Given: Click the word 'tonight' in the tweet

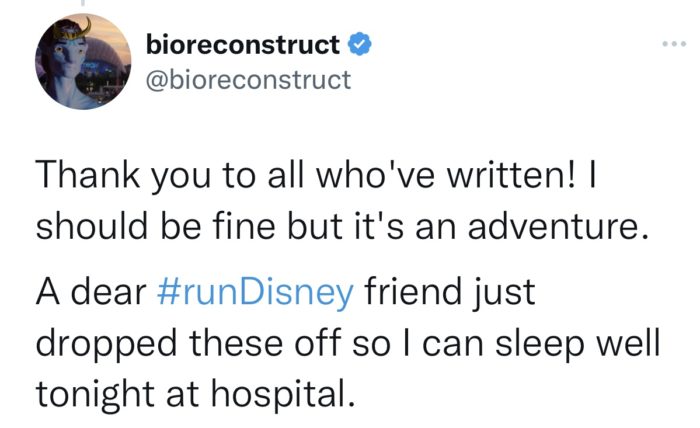Looking at the screenshot, I should click(95, 395).
